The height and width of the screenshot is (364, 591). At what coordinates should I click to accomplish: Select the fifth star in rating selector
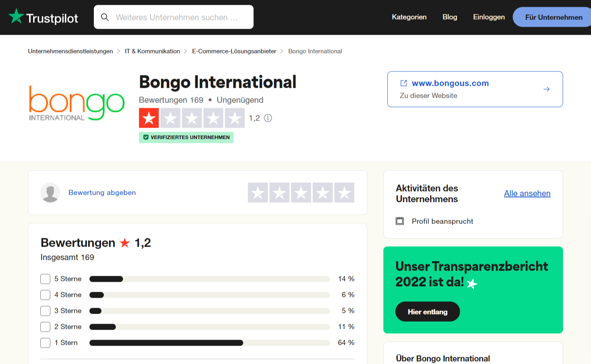click(x=344, y=193)
